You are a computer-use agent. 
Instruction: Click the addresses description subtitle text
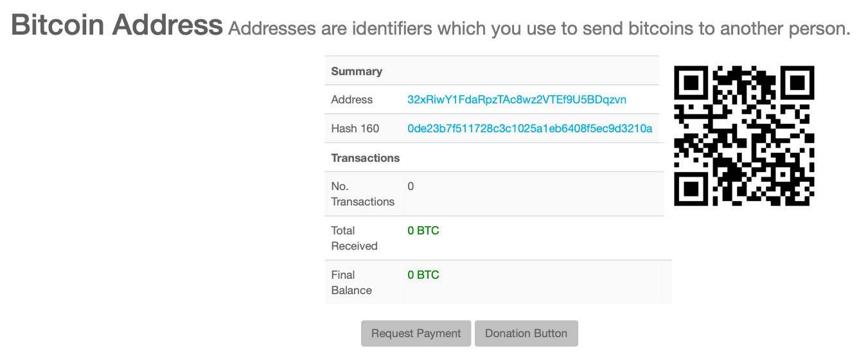tap(540, 28)
